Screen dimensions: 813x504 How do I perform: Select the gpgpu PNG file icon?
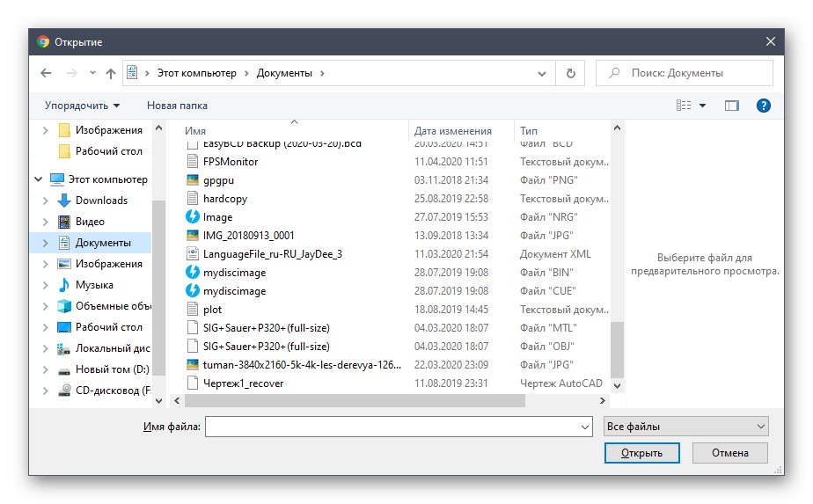point(193,180)
